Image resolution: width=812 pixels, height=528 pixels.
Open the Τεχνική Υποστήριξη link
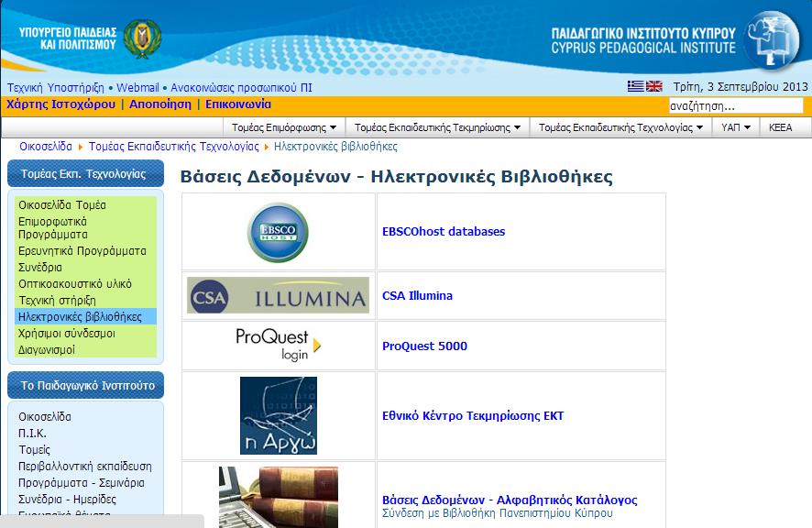click(55, 88)
